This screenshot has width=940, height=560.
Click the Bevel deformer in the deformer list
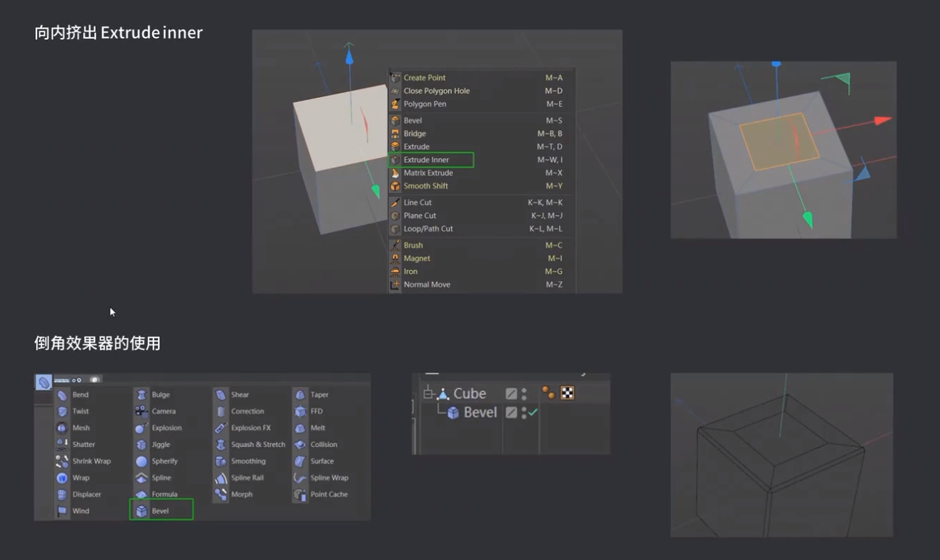click(x=162, y=510)
